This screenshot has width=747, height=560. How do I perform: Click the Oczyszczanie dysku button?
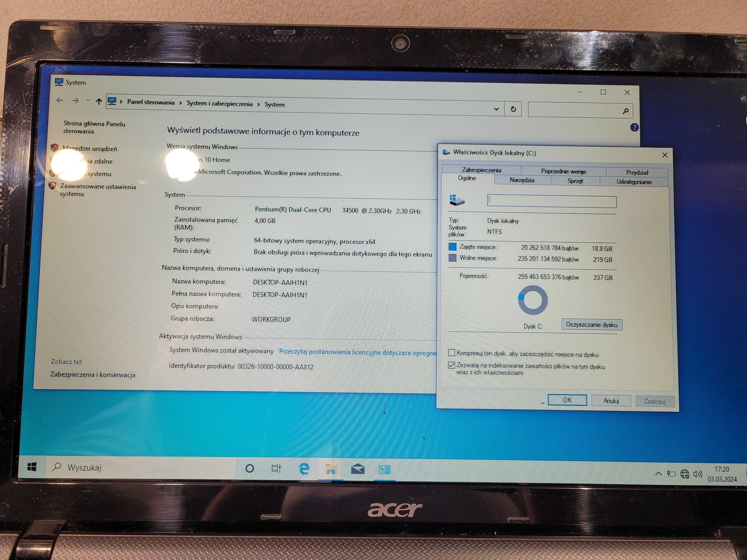point(592,325)
